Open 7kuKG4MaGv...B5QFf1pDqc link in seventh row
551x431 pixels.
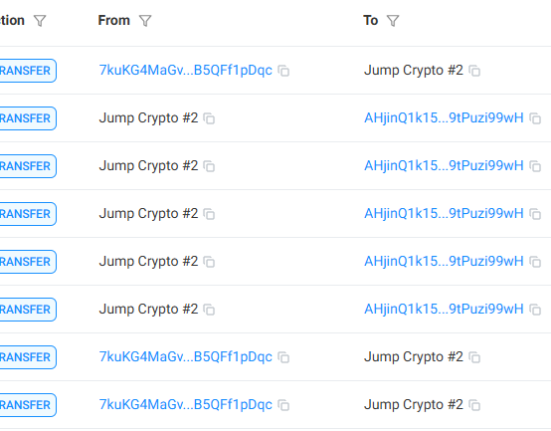pyautogui.click(x=186, y=357)
